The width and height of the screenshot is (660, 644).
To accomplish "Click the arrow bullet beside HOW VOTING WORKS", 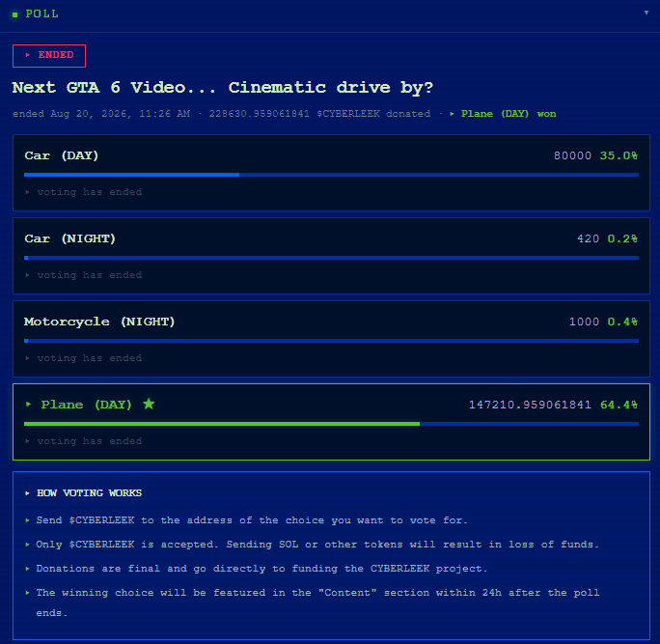I will tap(27, 493).
